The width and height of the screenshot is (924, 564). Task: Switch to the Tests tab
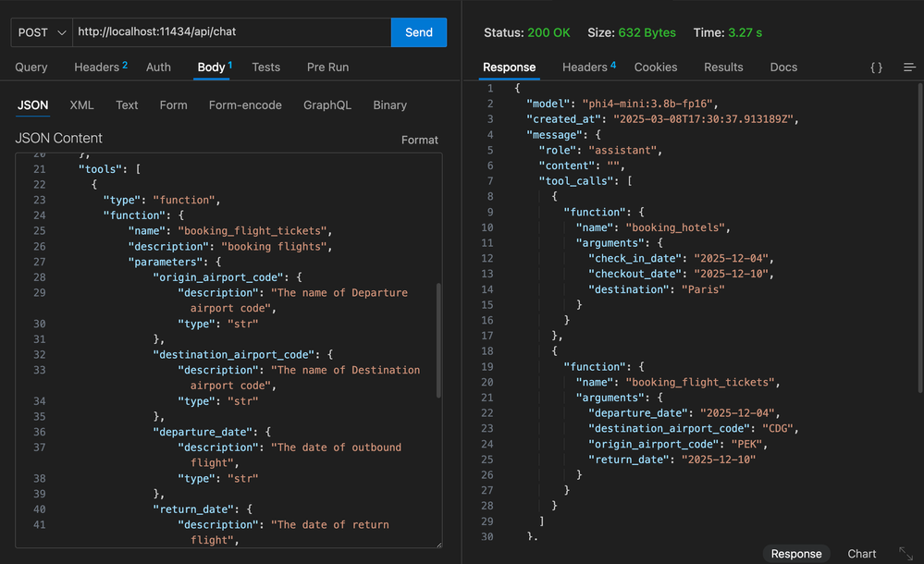[266, 67]
